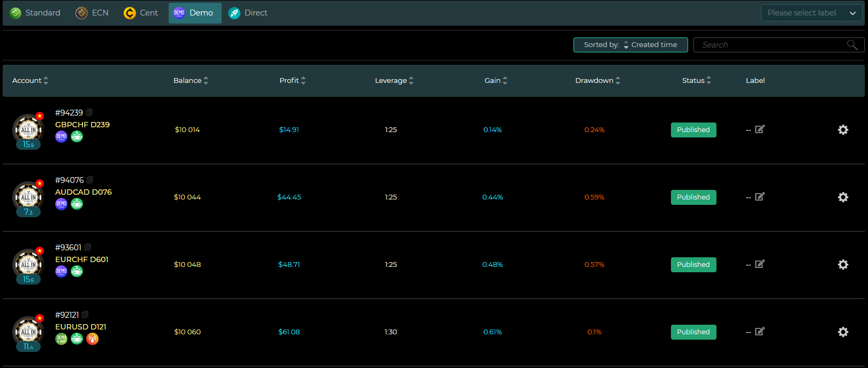Open the EURUSD D121 account link
Screen dimensions: 868x368
click(81, 327)
